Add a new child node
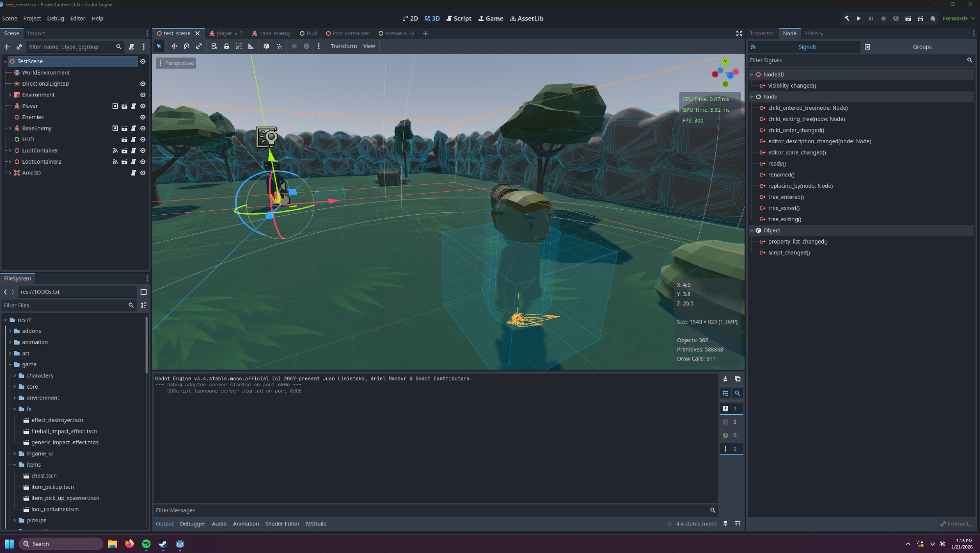 point(7,47)
